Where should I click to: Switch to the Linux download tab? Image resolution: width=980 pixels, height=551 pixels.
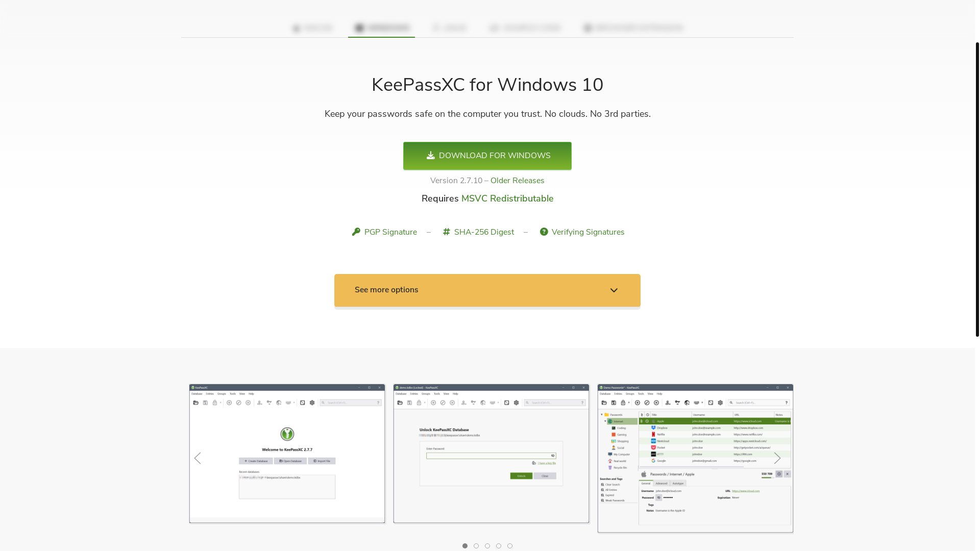click(450, 28)
